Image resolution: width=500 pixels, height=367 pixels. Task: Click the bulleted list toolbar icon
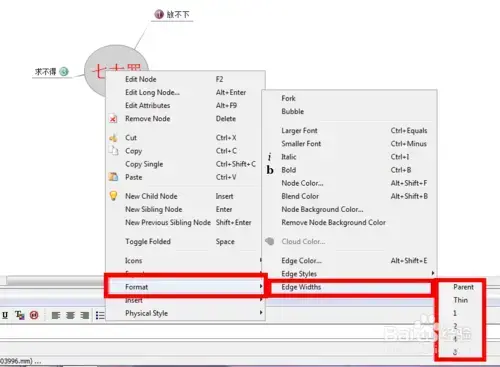pos(100,315)
